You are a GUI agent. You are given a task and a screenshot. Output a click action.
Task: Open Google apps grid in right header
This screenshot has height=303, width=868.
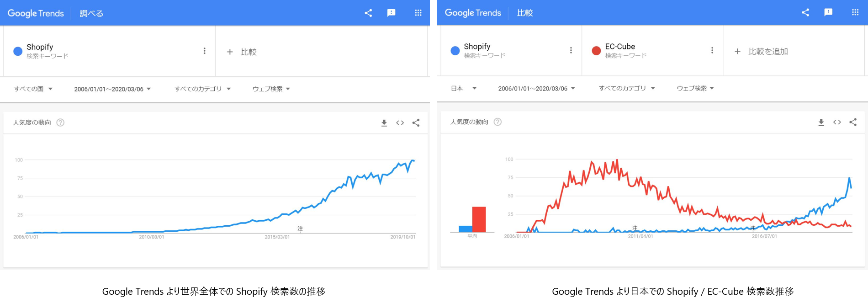(x=855, y=12)
